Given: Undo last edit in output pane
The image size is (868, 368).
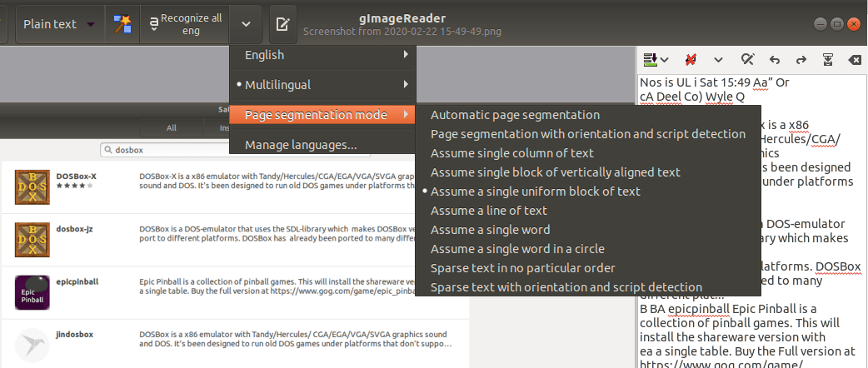Looking at the screenshot, I should click(775, 59).
